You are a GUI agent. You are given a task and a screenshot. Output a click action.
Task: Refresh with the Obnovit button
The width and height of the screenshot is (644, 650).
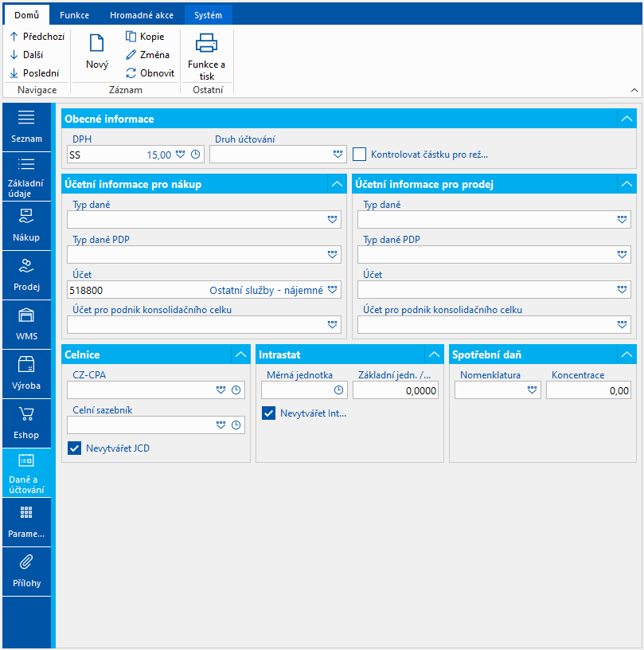150,73
